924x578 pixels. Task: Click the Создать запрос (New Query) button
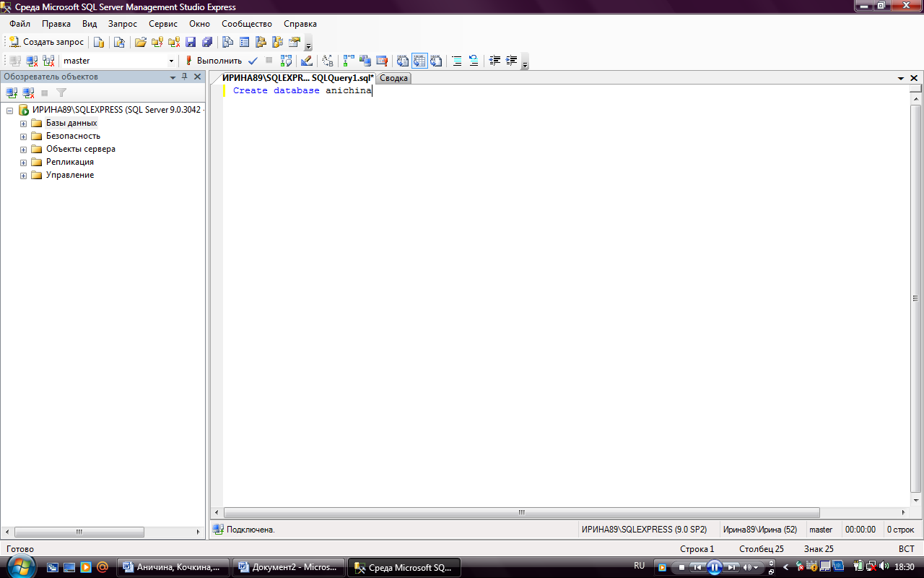point(46,42)
